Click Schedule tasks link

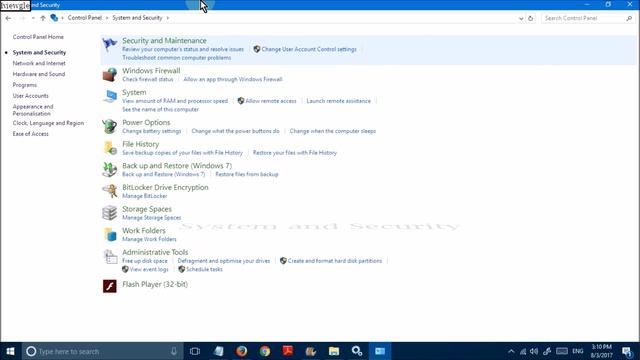204,269
